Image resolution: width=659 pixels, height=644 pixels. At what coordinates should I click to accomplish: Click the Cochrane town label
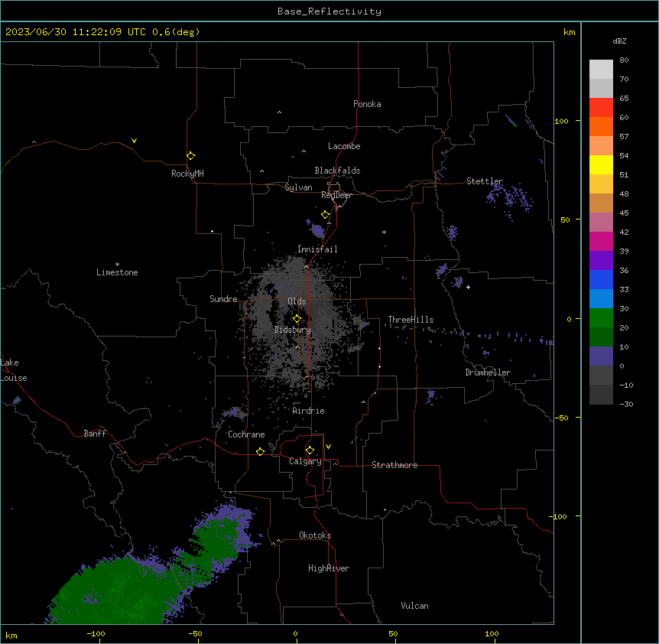(246, 434)
